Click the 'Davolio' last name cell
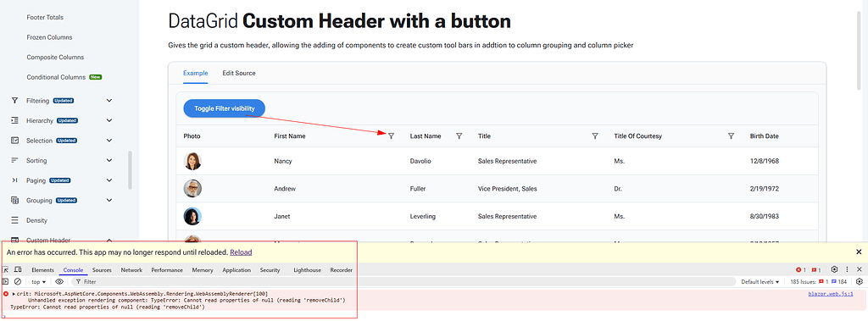Screen dimensions: 868x321 coord(420,161)
